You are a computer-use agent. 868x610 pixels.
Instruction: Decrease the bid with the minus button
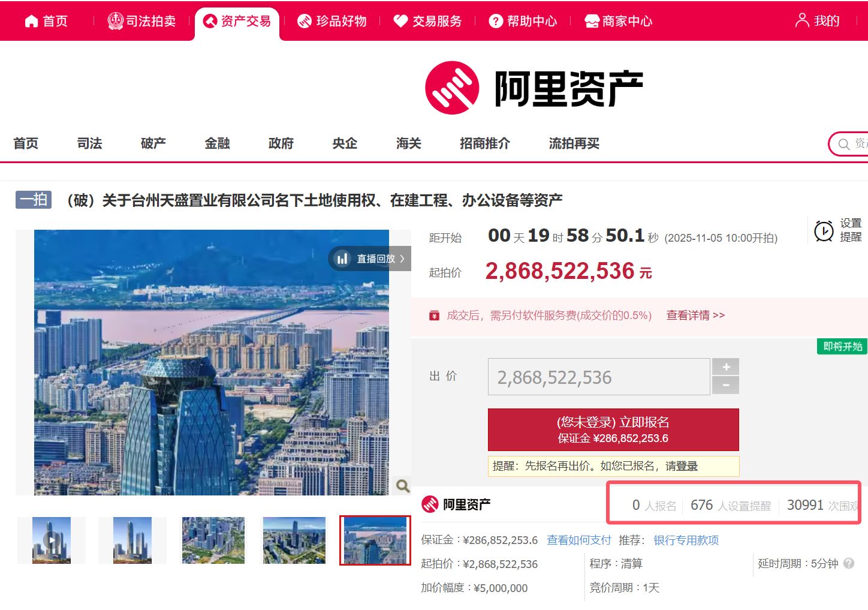pos(725,385)
